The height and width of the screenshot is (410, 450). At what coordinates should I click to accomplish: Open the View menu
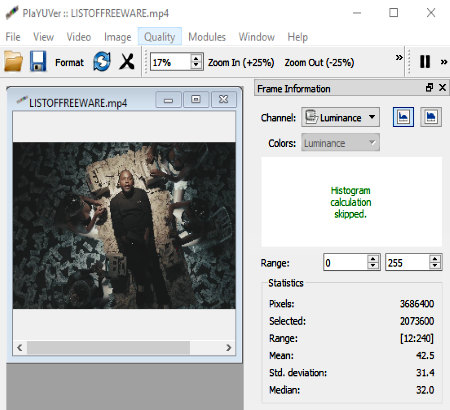(x=43, y=37)
